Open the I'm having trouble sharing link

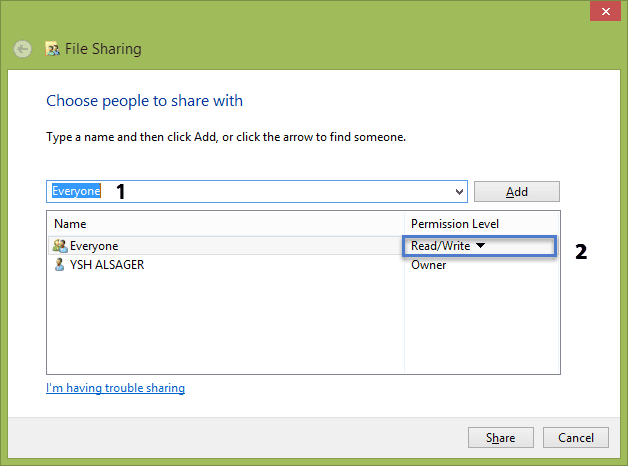pyautogui.click(x=115, y=388)
